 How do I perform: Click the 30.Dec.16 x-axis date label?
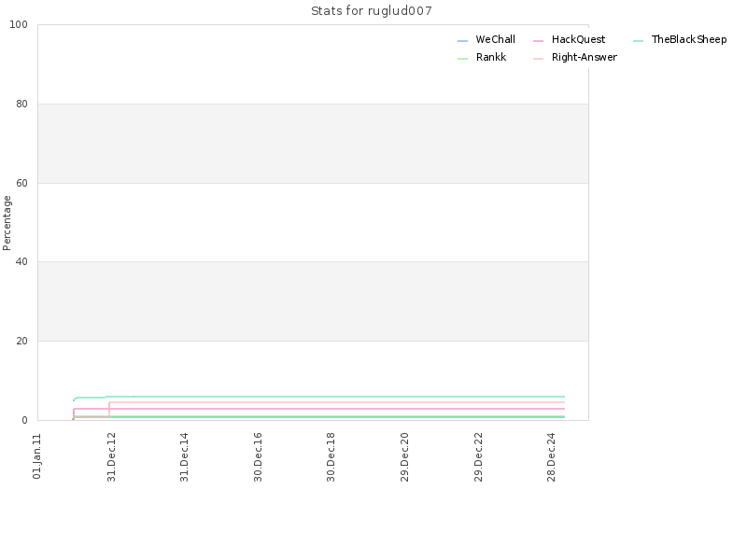coord(258,457)
